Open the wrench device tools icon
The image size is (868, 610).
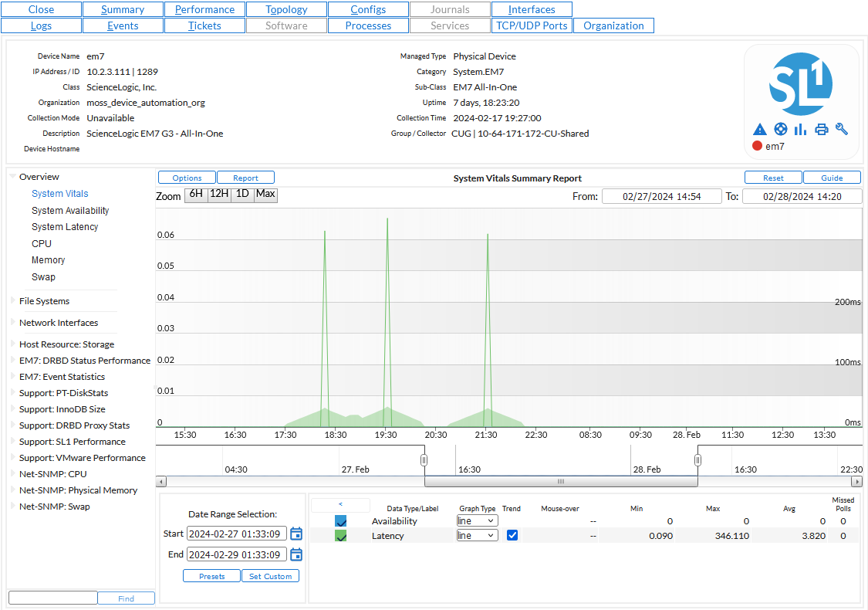841,129
